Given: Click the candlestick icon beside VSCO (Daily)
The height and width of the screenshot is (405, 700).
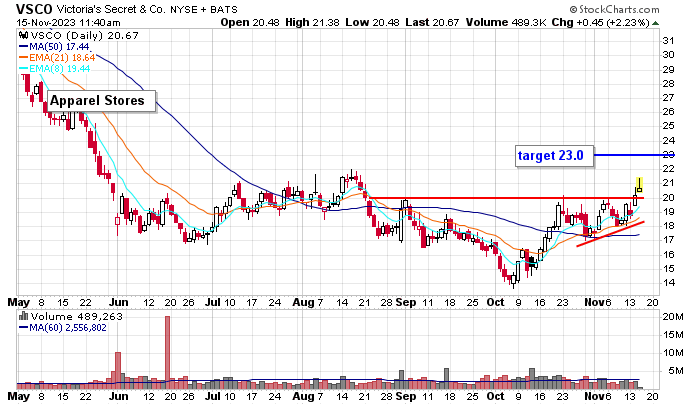Looking at the screenshot, I should (x=24, y=35).
